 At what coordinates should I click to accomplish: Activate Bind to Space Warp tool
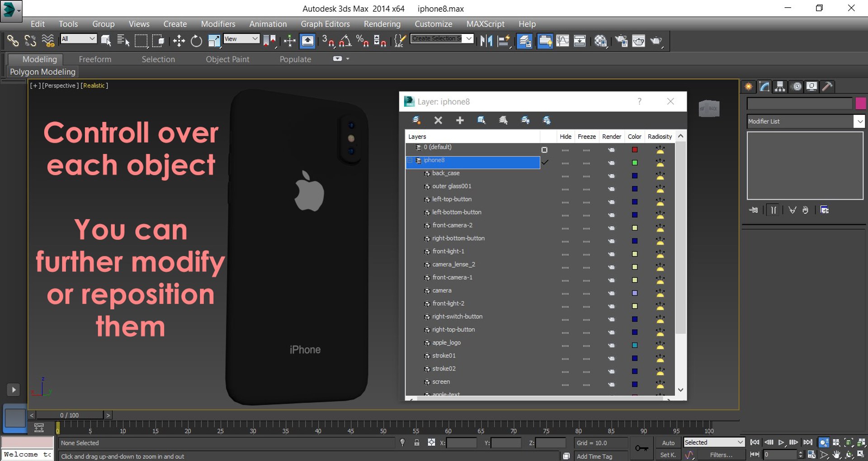click(x=48, y=41)
